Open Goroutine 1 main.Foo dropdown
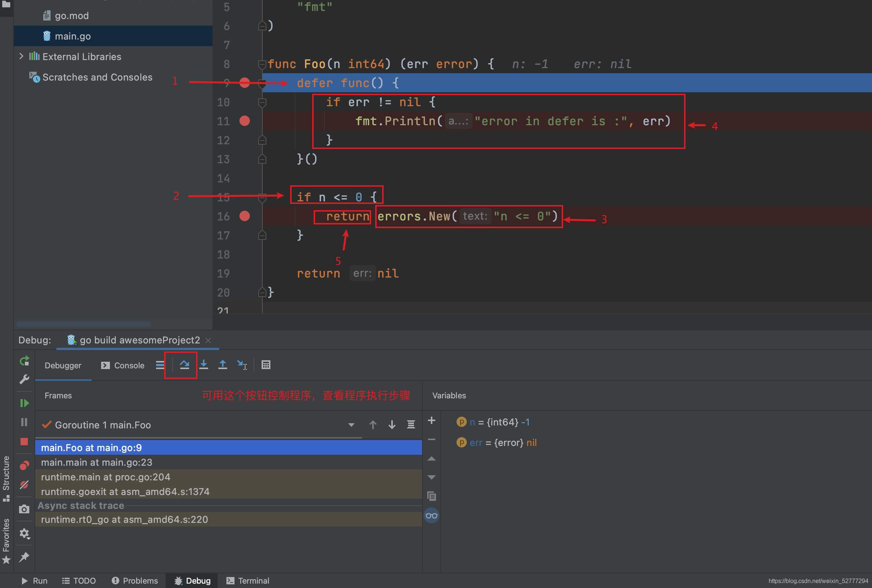The image size is (872, 588). [351, 425]
